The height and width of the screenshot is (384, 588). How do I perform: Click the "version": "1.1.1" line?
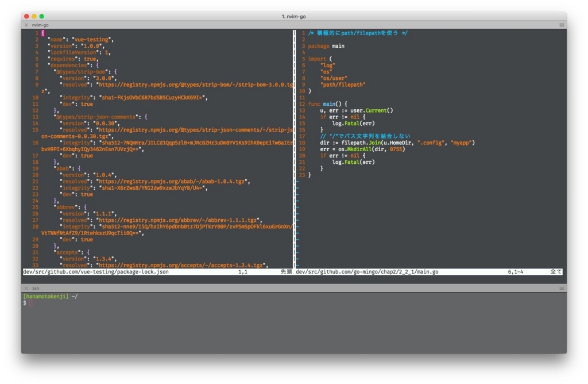coord(88,214)
